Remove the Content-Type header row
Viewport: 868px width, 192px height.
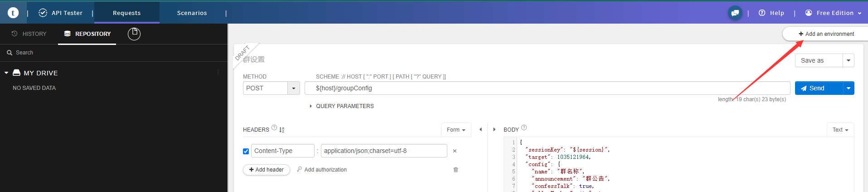click(455, 151)
